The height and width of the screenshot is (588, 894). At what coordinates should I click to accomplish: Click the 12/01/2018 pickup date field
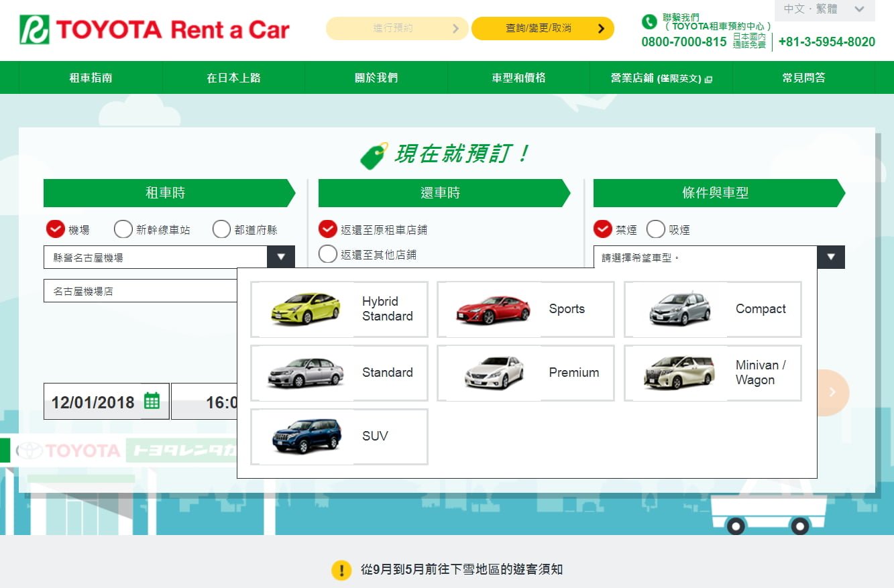click(x=106, y=402)
